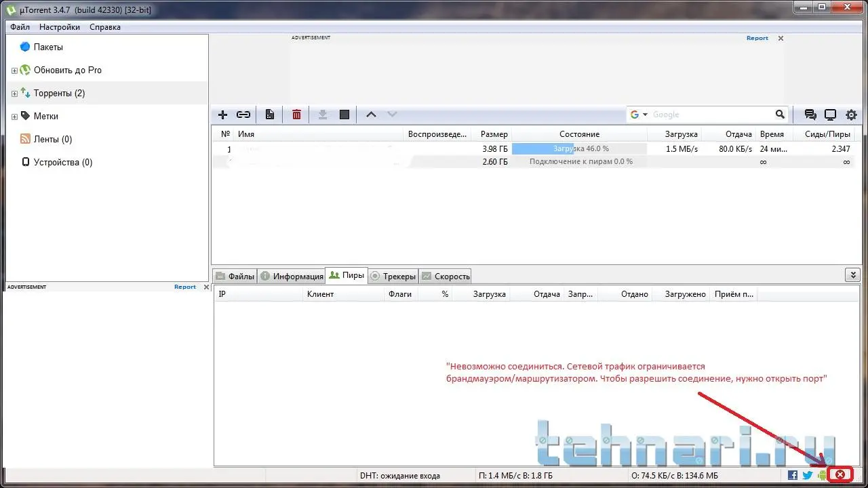Image resolution: width=868 pixels, height=488 pixels.
Task: Move torrent up the queue with up arrow
Action: coord(371,115)
